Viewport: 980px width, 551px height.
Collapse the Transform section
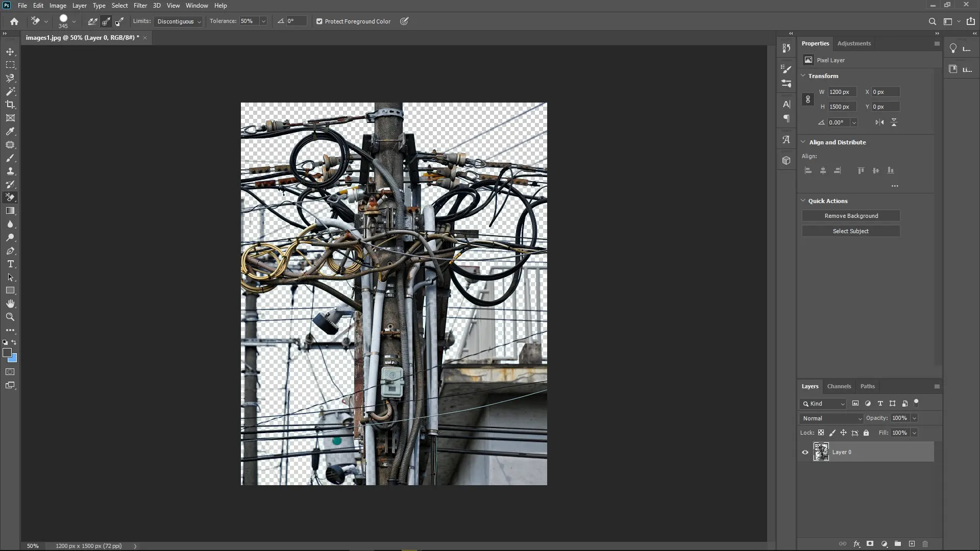point(803,76)
